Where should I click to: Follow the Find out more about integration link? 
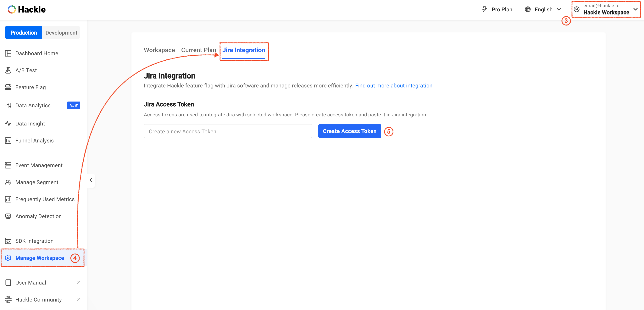coord(393,86)
